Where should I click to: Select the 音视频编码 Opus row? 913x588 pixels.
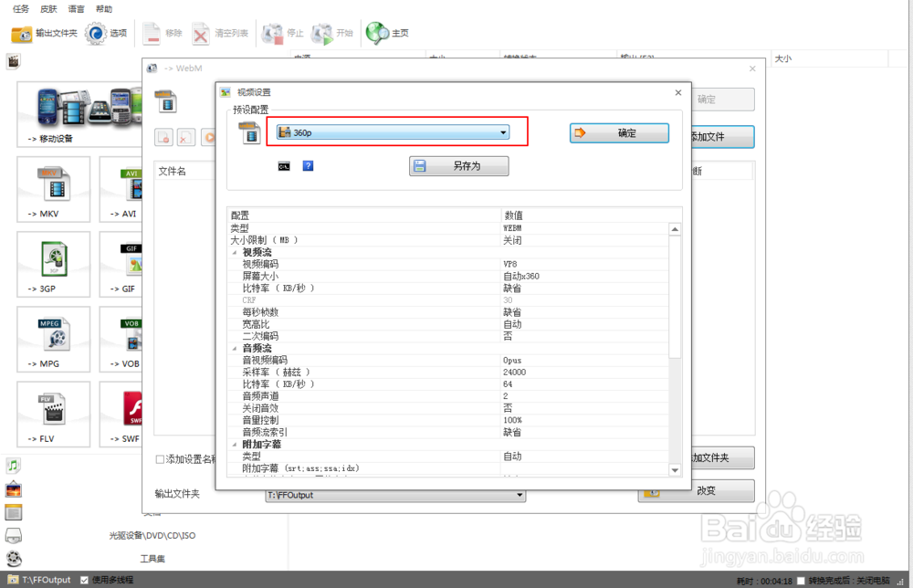pos(448,361)
